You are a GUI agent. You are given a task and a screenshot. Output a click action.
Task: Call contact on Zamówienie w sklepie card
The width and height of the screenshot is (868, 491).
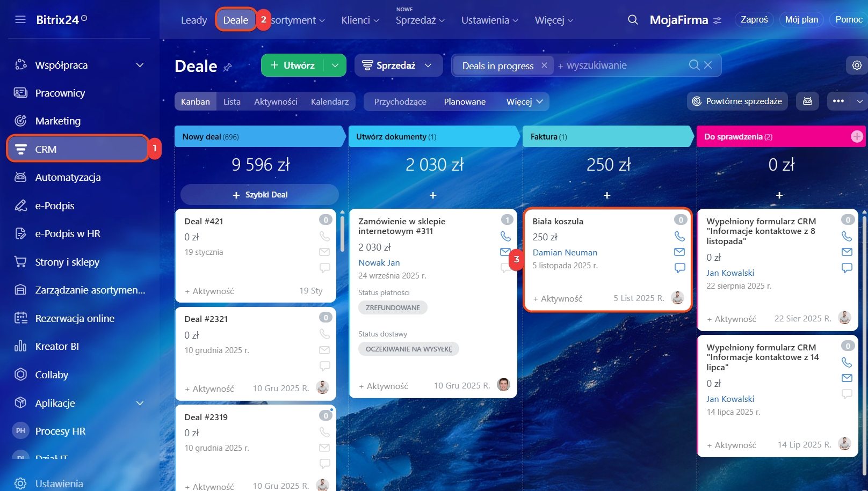pyautogui.click(x=505, y=236)
